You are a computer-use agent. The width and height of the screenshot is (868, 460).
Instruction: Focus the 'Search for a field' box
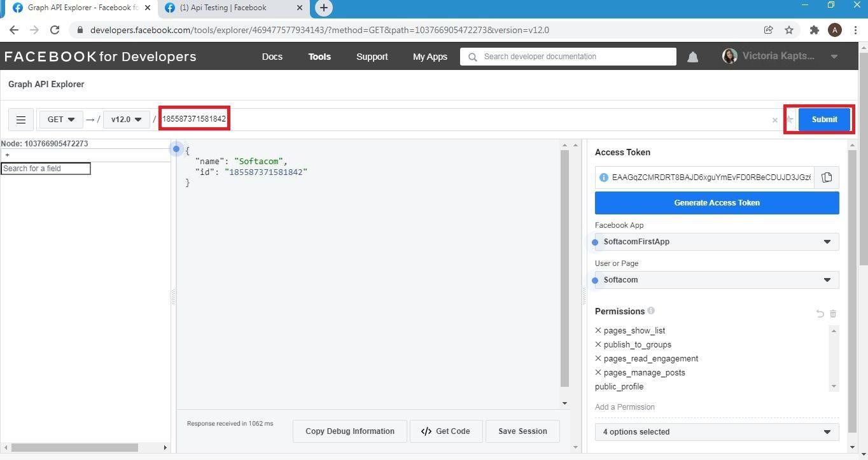click(x=46, y=169)
